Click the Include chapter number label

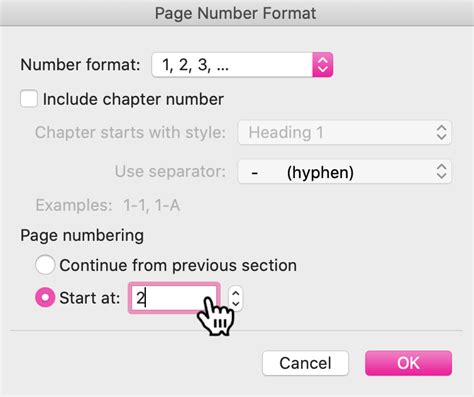click(x=133, y=99)
